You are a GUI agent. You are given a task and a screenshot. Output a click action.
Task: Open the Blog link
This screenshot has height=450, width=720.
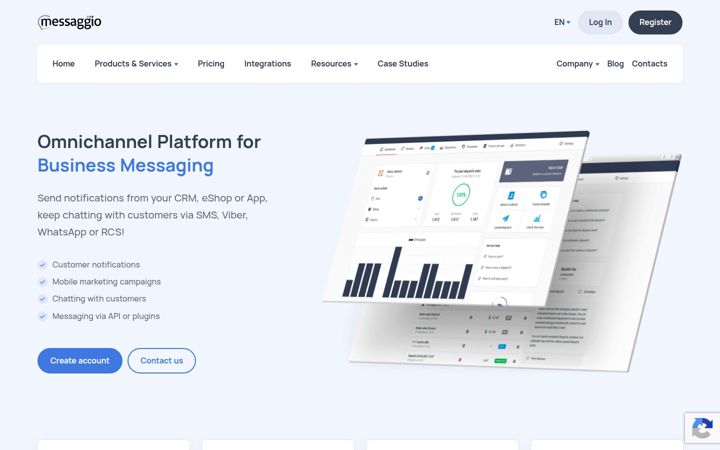coord(615,64)
